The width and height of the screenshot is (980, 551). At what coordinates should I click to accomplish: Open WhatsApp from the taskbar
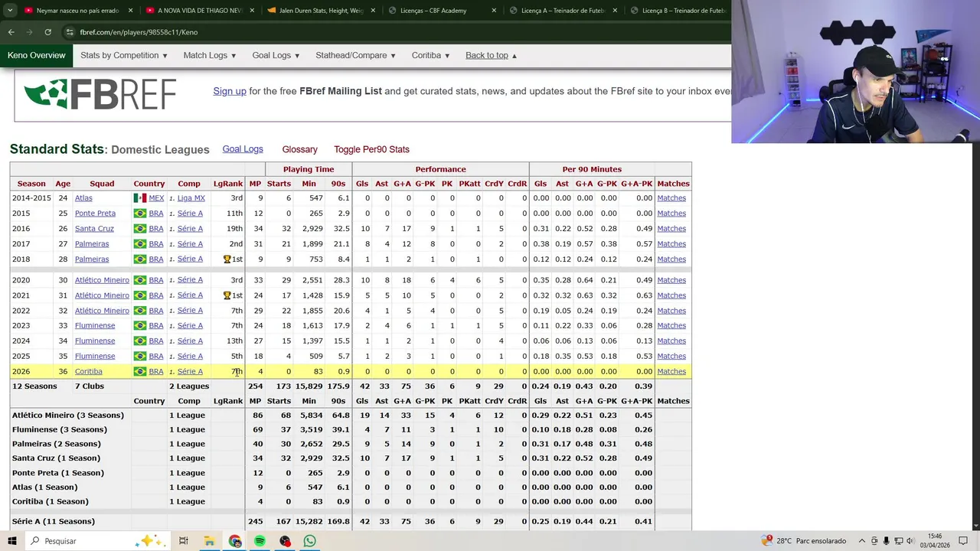click(x=309, y=541)
